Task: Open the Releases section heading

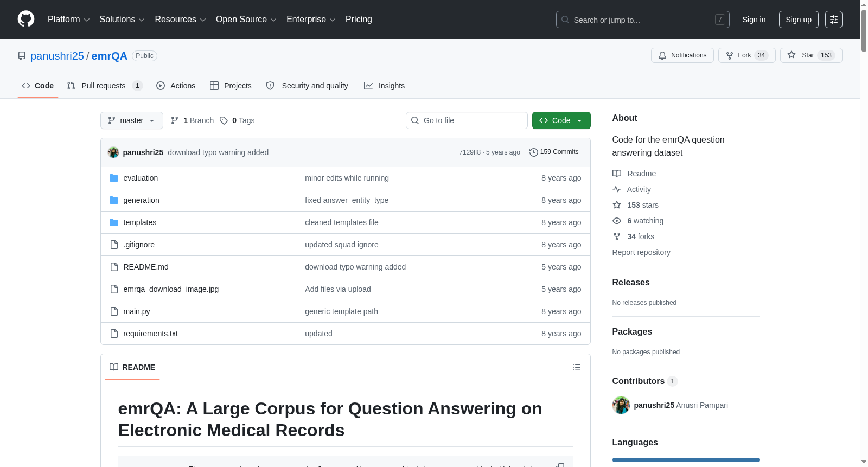Action: tap(631, 282)
